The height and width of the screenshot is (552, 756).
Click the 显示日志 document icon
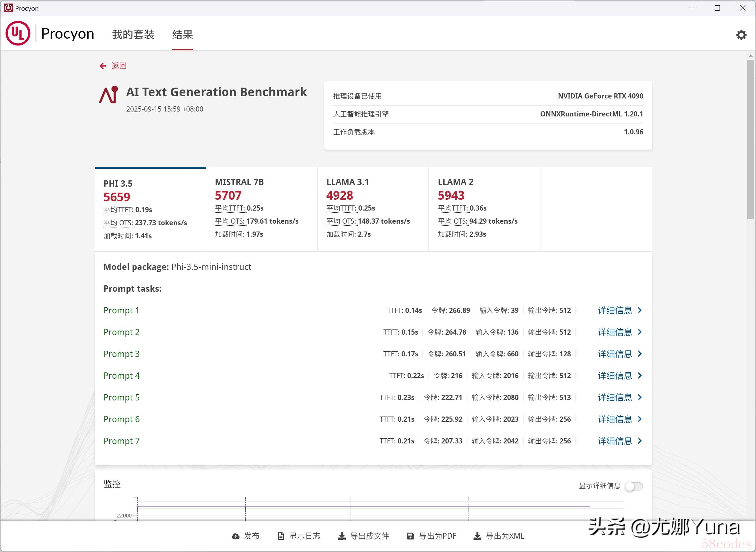pyautogui.click(x=281, y=536)
